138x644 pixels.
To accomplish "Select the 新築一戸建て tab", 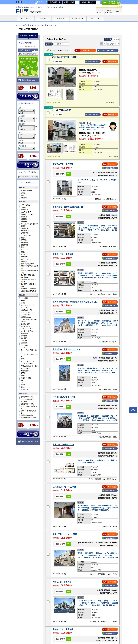I will [x=25, y=18].
